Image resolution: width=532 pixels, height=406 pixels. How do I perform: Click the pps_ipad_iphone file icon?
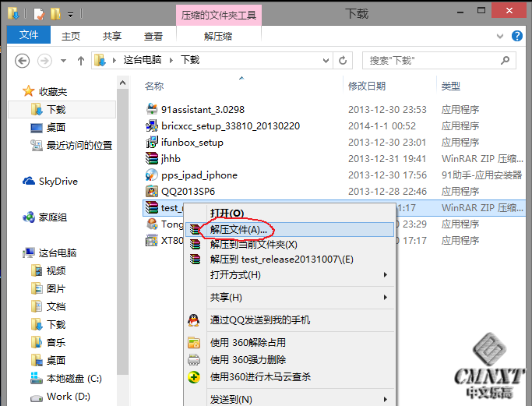click(152, 175)
